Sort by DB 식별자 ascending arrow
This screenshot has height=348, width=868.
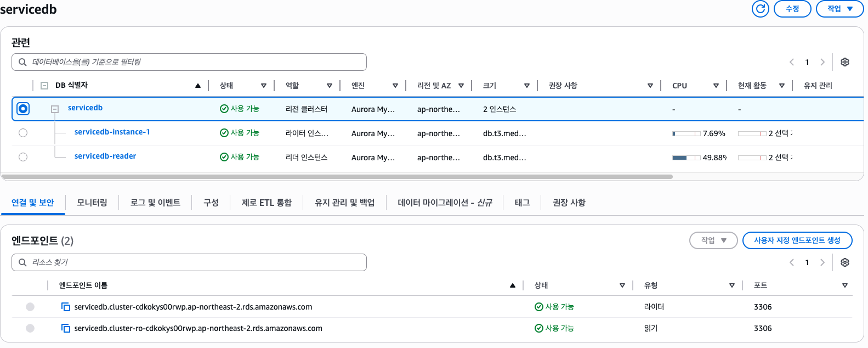(197, 86)
